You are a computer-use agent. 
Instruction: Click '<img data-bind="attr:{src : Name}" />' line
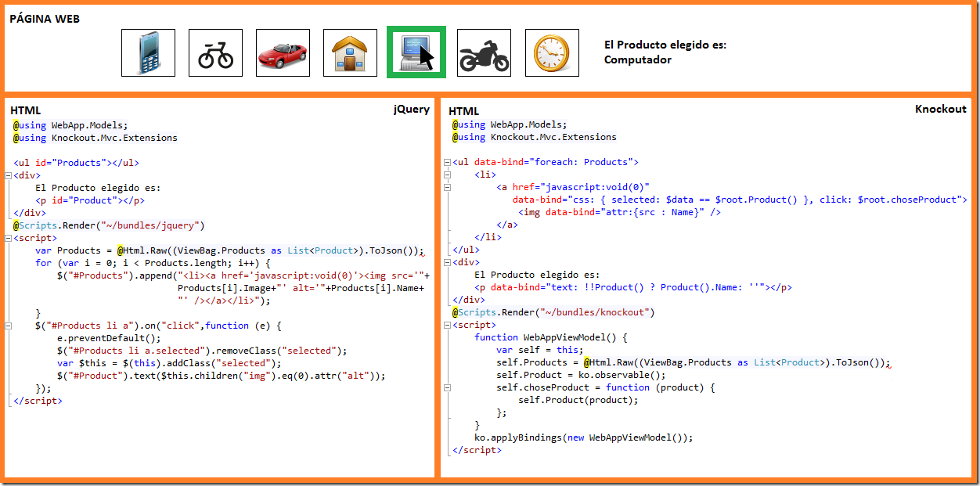tap(620, 212)
